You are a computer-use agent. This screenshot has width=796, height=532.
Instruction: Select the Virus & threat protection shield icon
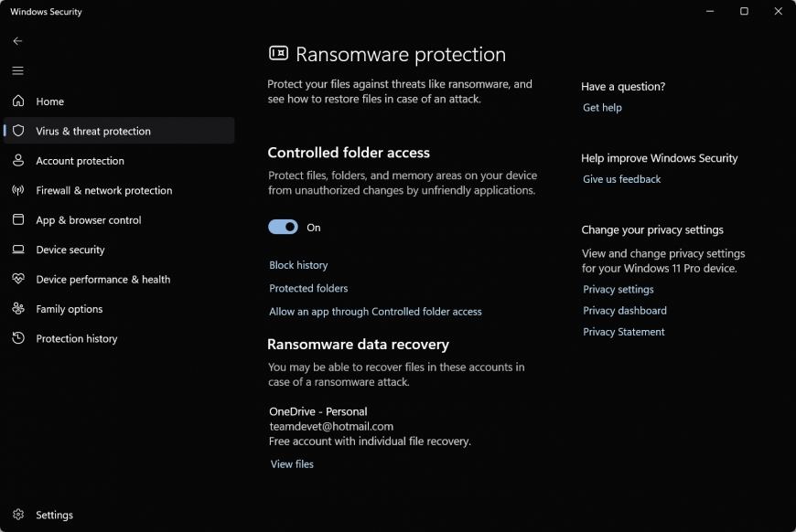18,131
